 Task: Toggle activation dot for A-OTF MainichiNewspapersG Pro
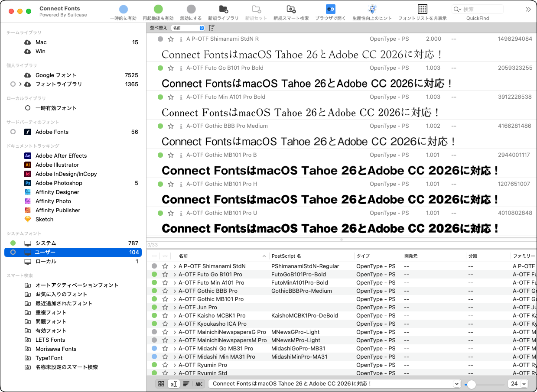pos(154,332)
